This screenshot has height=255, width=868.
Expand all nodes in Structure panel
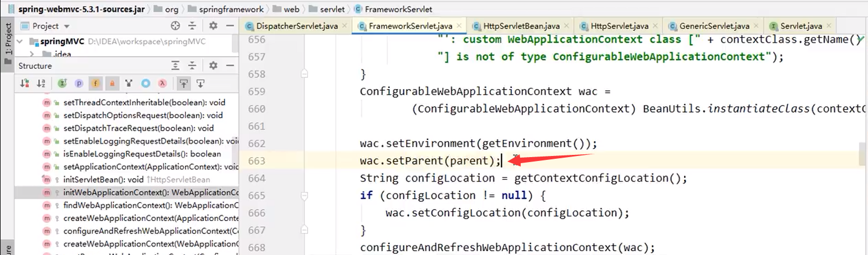coord(176,66)
